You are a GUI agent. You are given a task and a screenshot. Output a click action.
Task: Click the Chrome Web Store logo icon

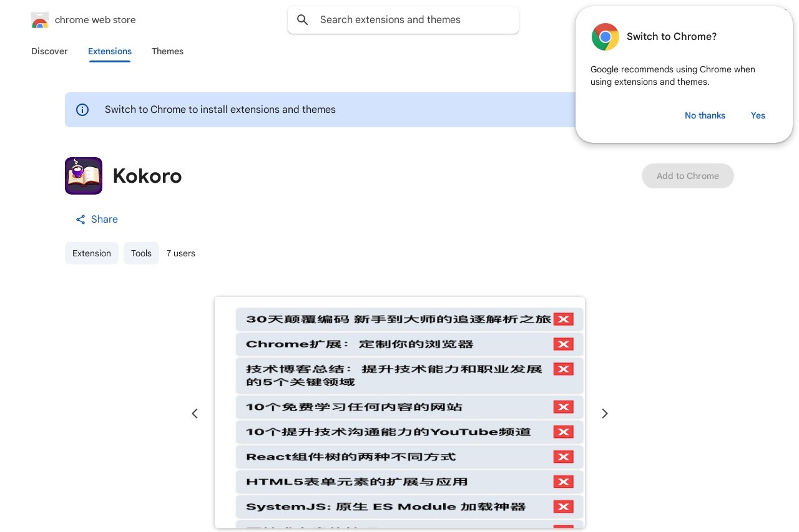[40, 20]
